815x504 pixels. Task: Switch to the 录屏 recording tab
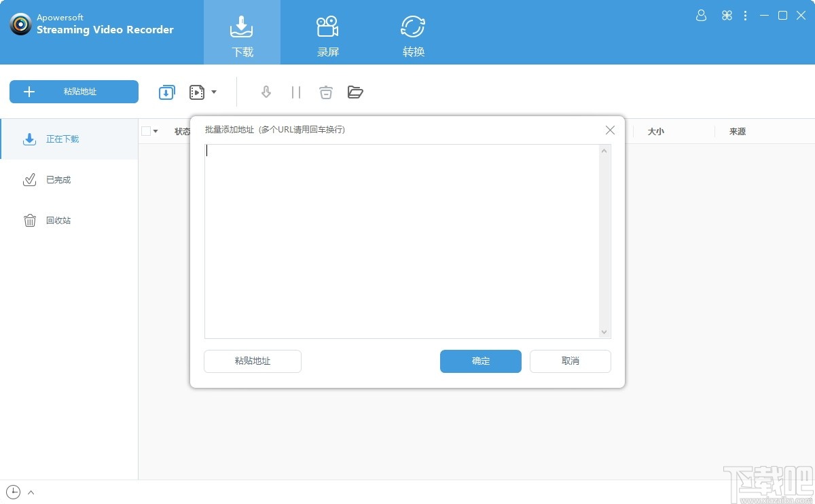coord(327,33)
